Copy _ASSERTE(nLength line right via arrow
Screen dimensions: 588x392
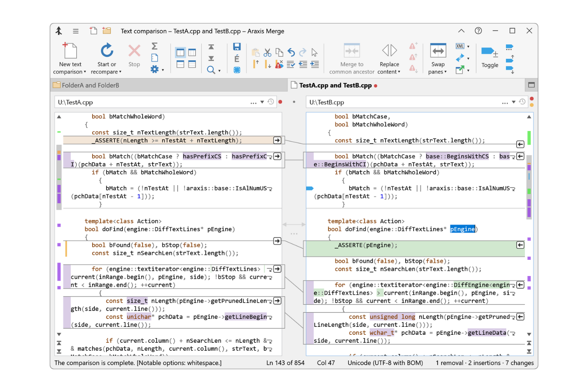(277, 140)
